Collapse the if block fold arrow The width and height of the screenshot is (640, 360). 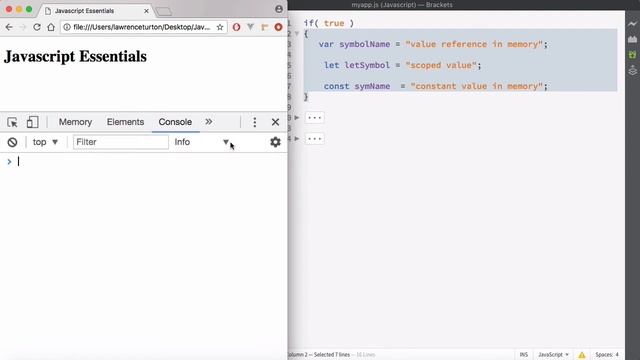click(297, 33)
